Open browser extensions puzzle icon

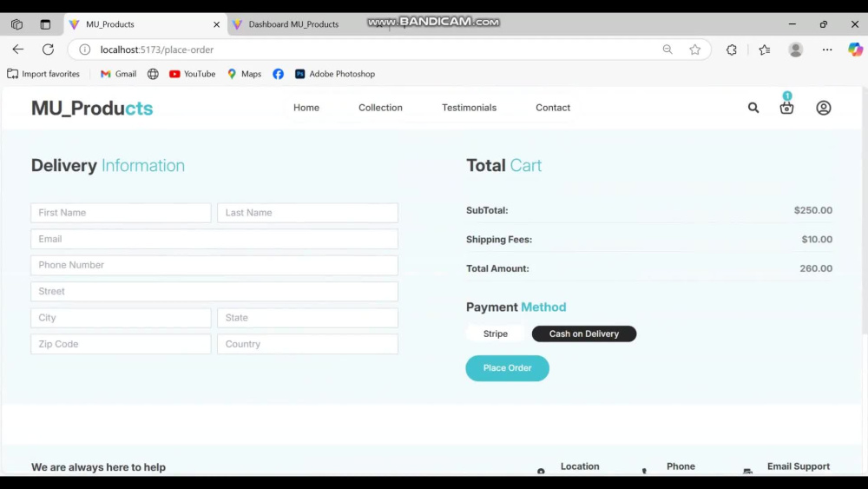tap(731, 50)
